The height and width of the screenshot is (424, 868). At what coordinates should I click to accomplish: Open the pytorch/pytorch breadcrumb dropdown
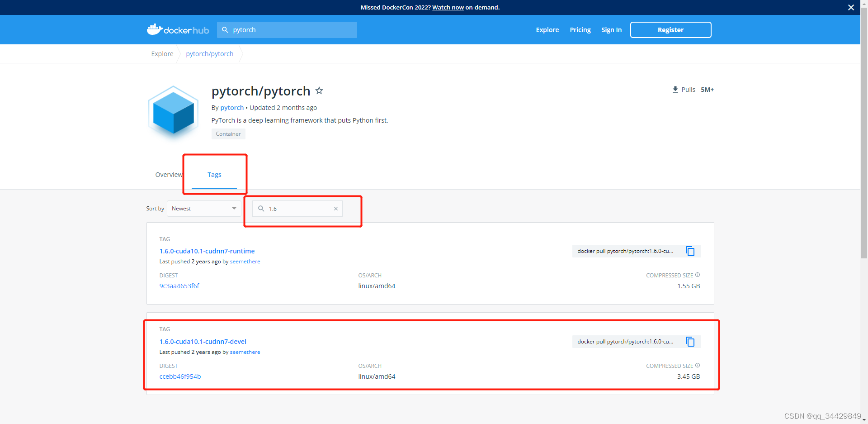(x=209, y=53)
